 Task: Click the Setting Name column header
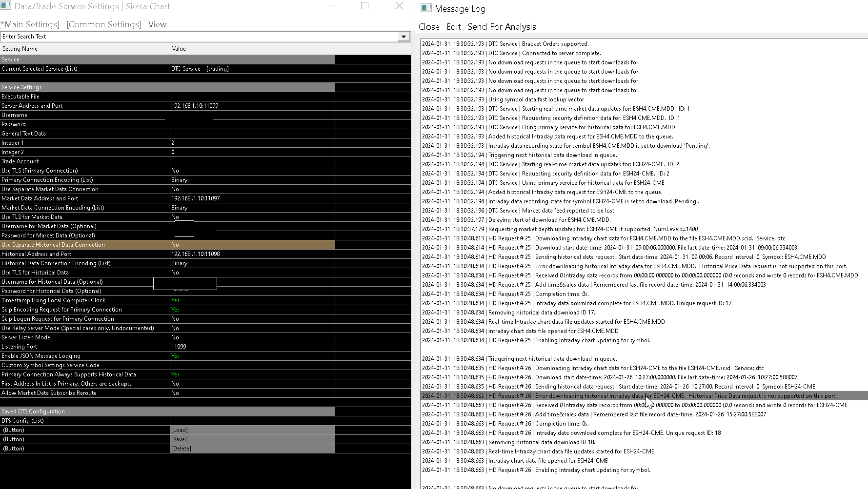pyautogui.click(x=85, y=49)
